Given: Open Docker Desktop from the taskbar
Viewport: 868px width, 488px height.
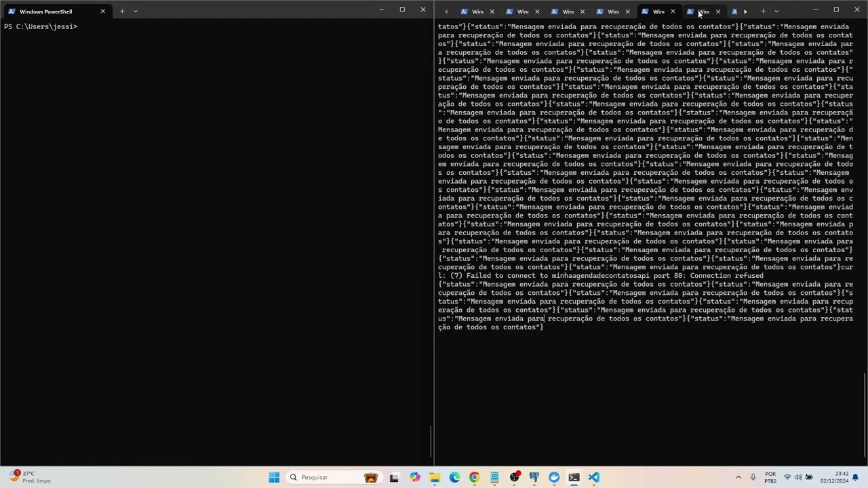Looking at the screenshot, I should click(x=554, y=477).
